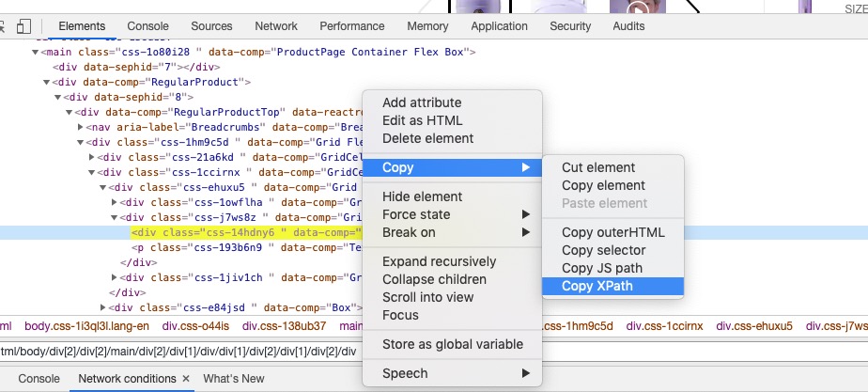This screenshot has height=392, width=868.
Task: Switch to the Sources tab
Action: 211,27
